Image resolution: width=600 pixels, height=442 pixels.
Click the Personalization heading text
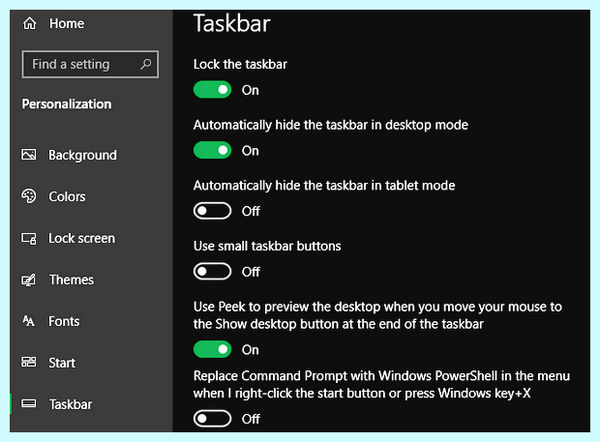[67, 104]
